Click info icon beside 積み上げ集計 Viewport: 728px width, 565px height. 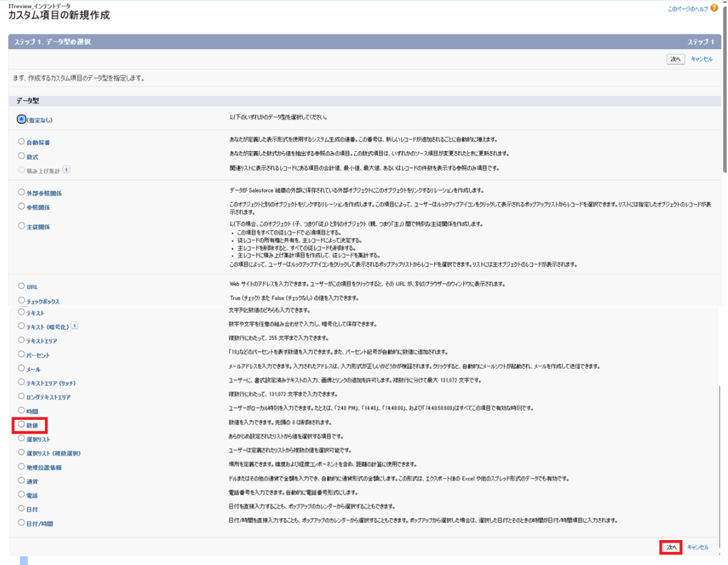click(66, 169)
